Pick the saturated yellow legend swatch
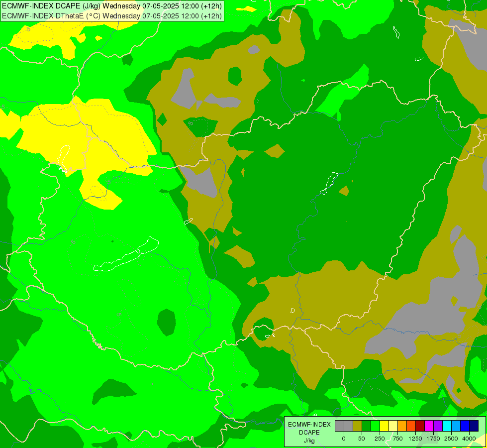 click(x=384, y=426)
